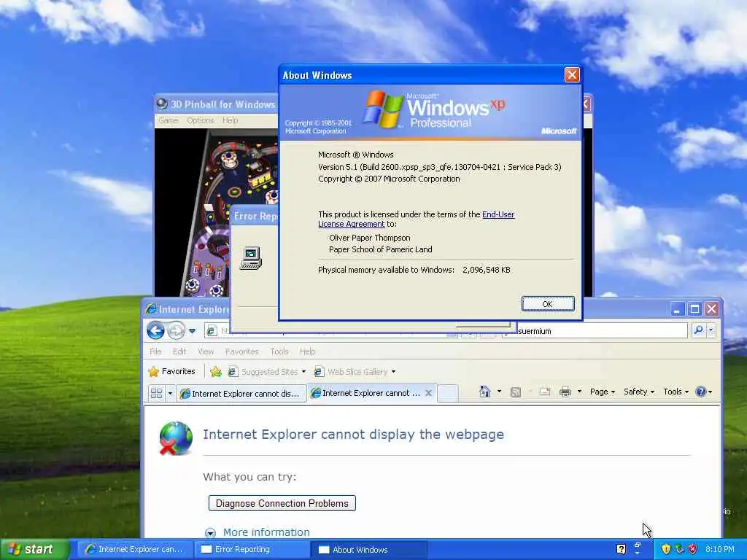747x560 pixels.
Task: Click the IE Forward arrow button
Action: tap(176, 330)
